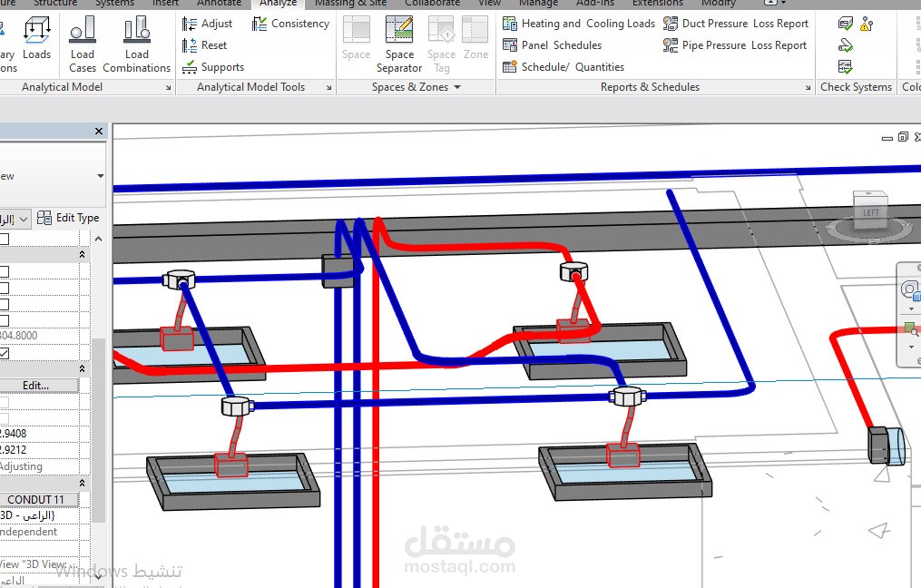Open Heating and Cooling Loads
This screenshot has height=588, width=921.
click(x=579, y=24)
